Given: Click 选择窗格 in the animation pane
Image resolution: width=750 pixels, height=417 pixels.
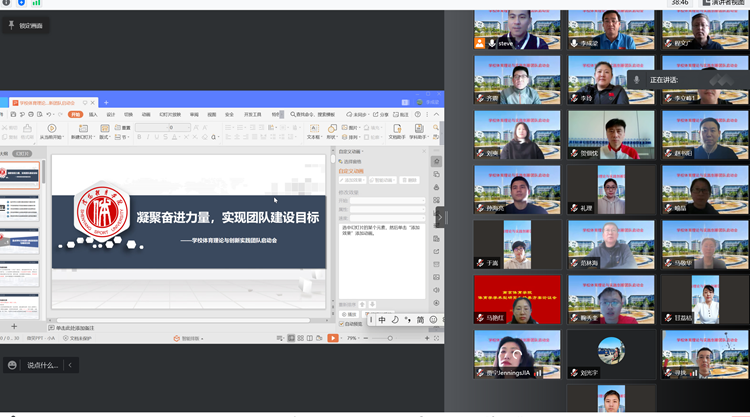Looking at the screenshot, I should point(353,161).
